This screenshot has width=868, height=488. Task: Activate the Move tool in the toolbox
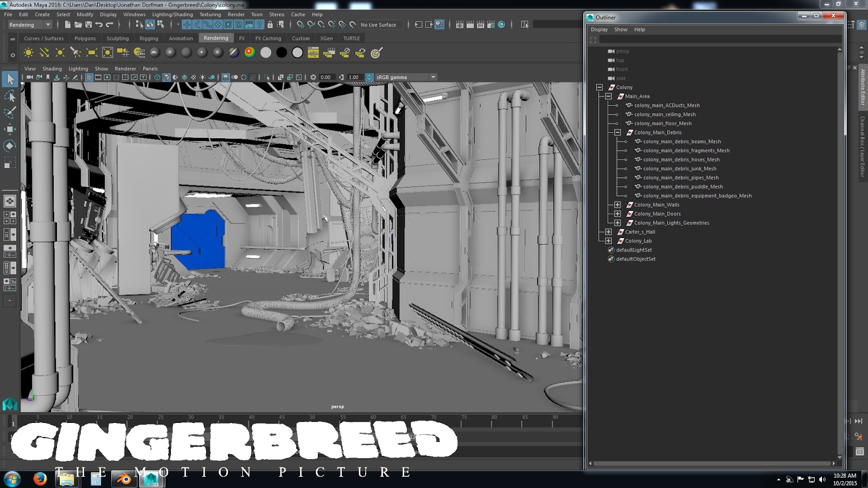tap(10, 129)
